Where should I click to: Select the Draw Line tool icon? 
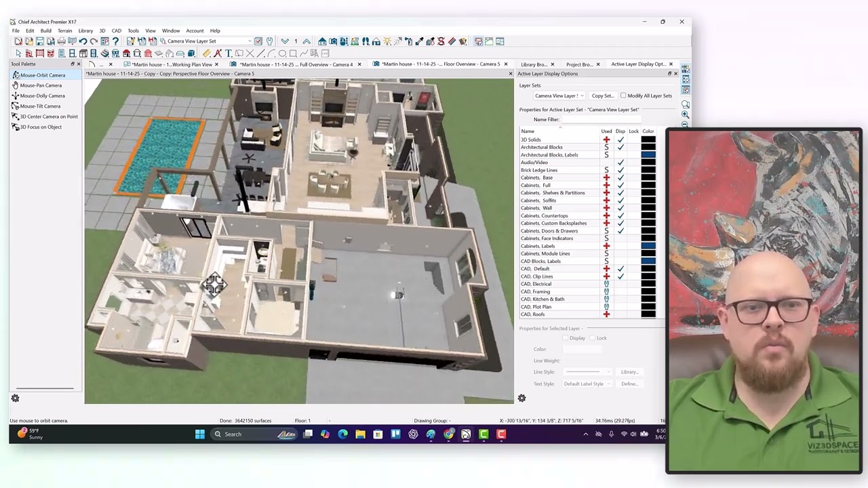[x=261, y=53]
